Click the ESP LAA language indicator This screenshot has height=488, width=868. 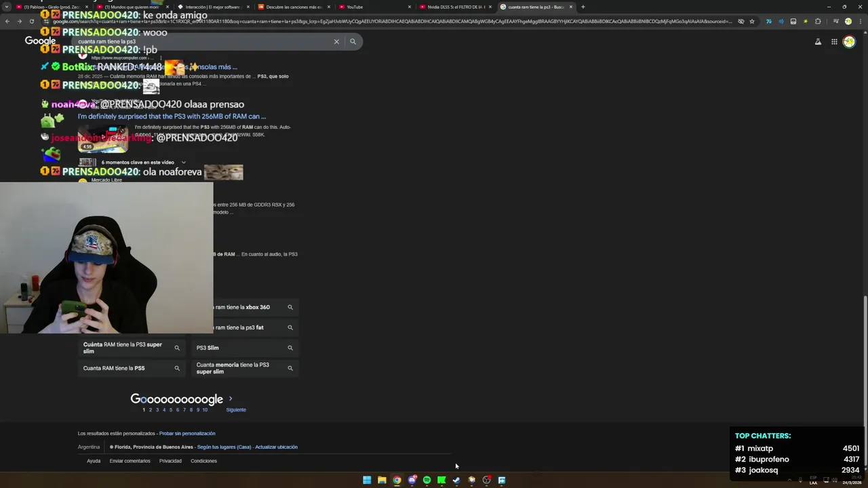[813, 480]
